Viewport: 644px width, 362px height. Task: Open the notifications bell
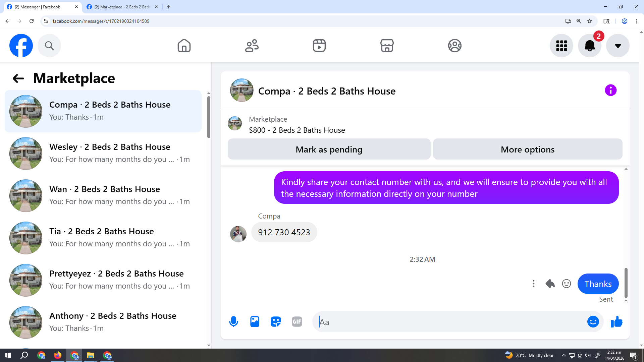pyautogui.click(x=589, y=46)
